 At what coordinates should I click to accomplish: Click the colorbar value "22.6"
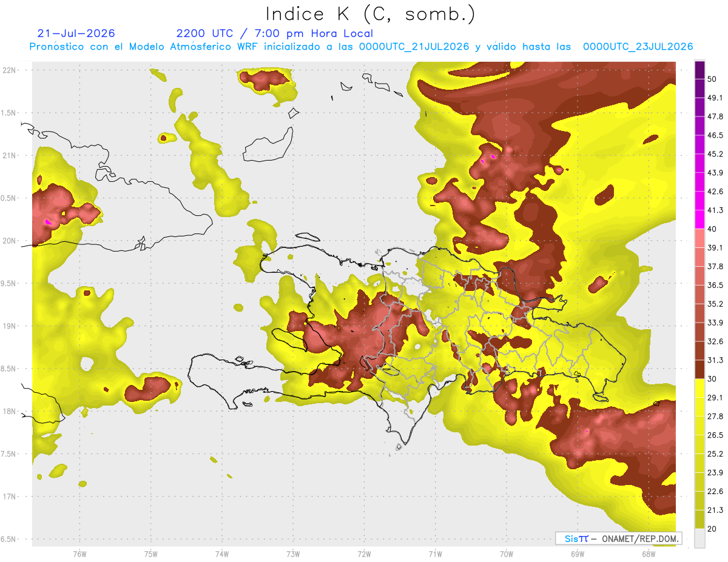pyautogui.click(x=715, y=492)
